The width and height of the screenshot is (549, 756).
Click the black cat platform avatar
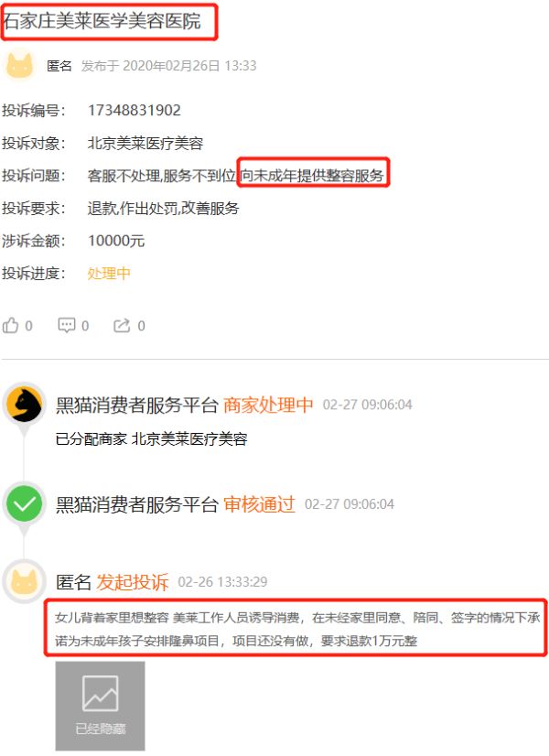tap(25, 404)
